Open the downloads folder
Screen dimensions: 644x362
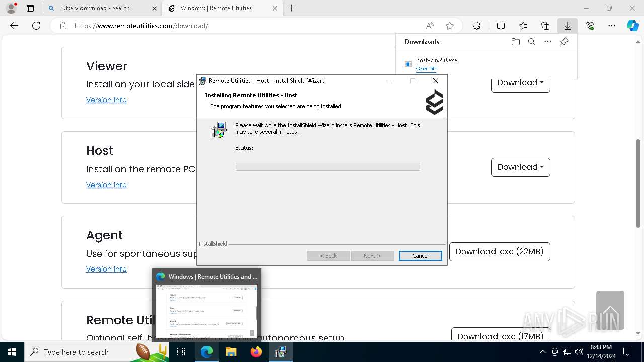pos(516,42)
